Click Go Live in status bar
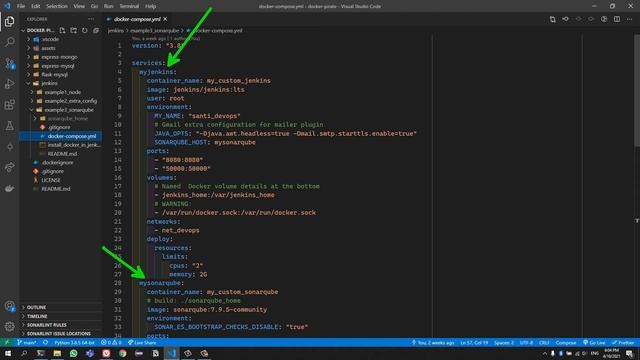Screen dimensions: 640x360 594,342
